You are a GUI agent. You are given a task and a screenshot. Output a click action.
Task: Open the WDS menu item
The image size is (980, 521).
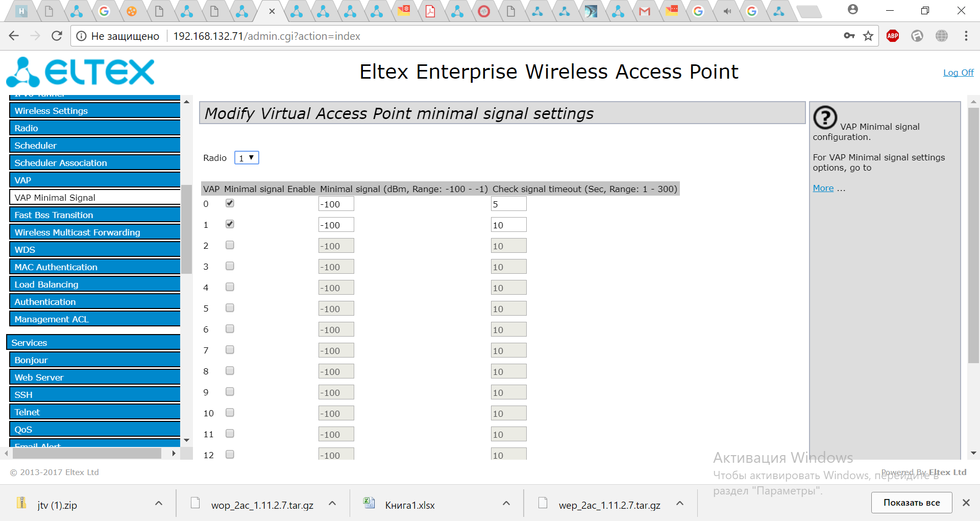click(x=95, y=250)
